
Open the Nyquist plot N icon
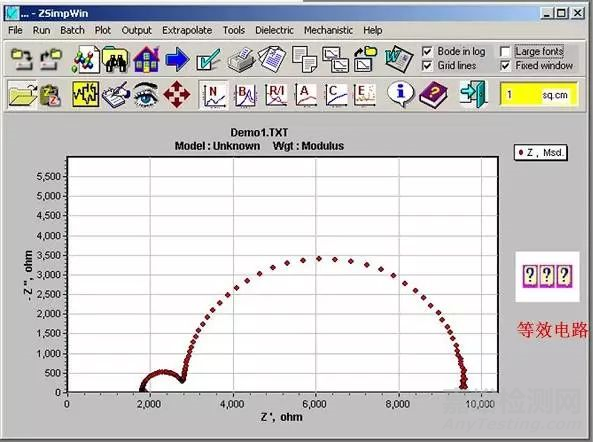click(x=213, y=95)
